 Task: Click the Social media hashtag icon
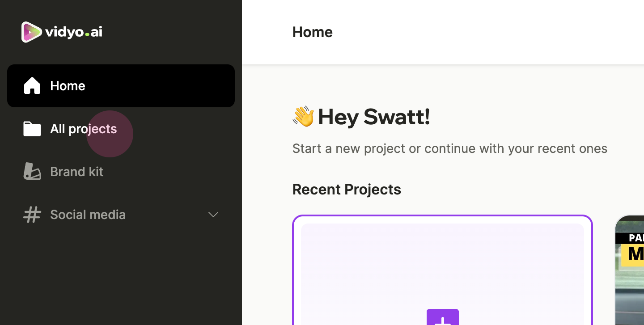pos(32,215)
